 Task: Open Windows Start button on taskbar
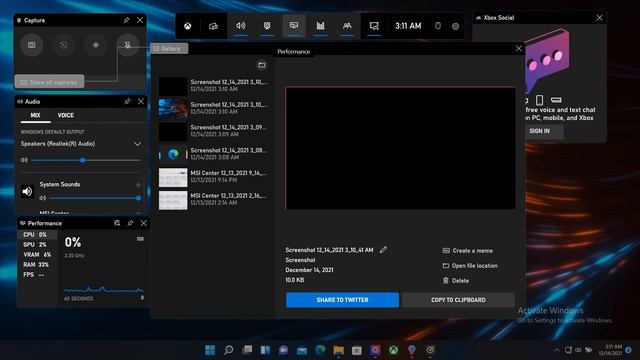click(x=210, y=350)
